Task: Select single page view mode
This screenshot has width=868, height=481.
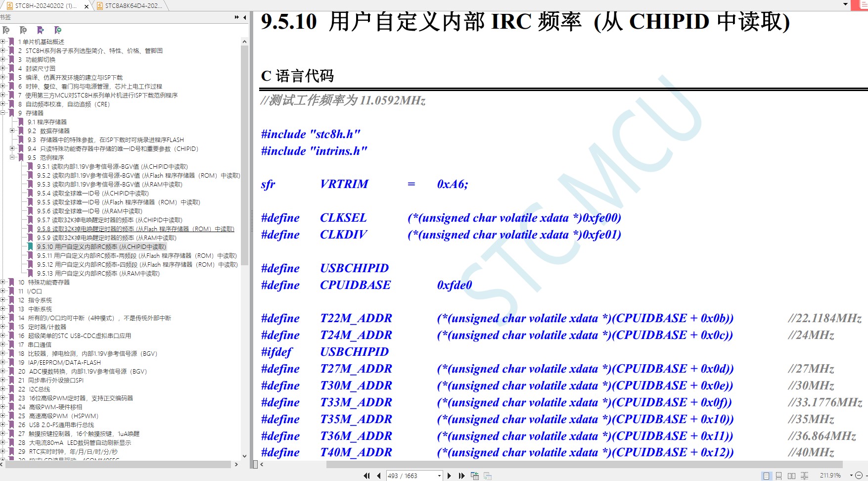Action: 766,476
